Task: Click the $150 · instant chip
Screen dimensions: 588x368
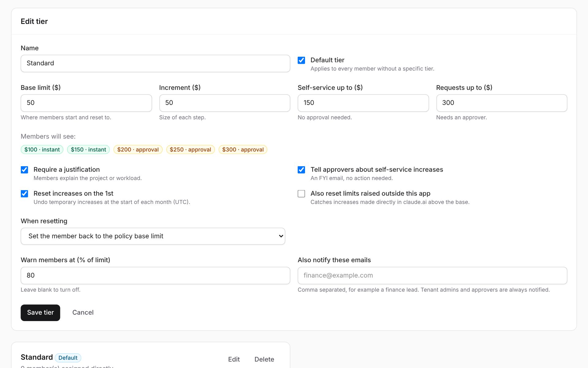Action: point(89,150)
